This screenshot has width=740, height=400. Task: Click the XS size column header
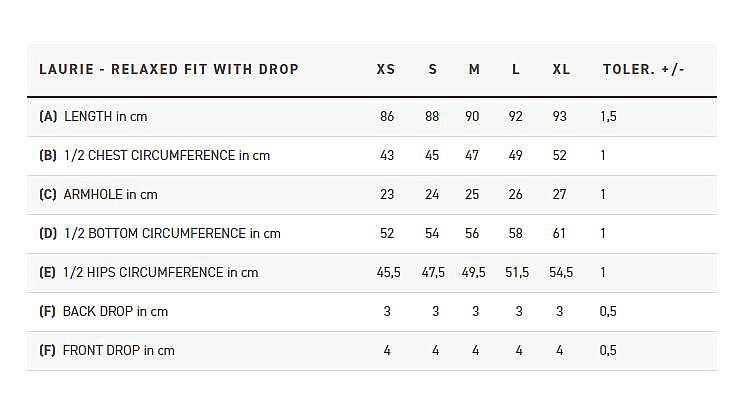(x=386, y=70)
